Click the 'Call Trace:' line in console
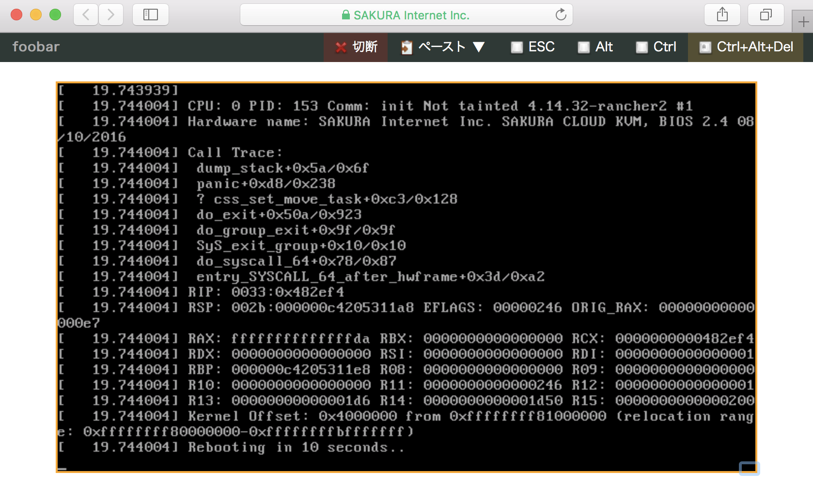 [x=170, y=153]
